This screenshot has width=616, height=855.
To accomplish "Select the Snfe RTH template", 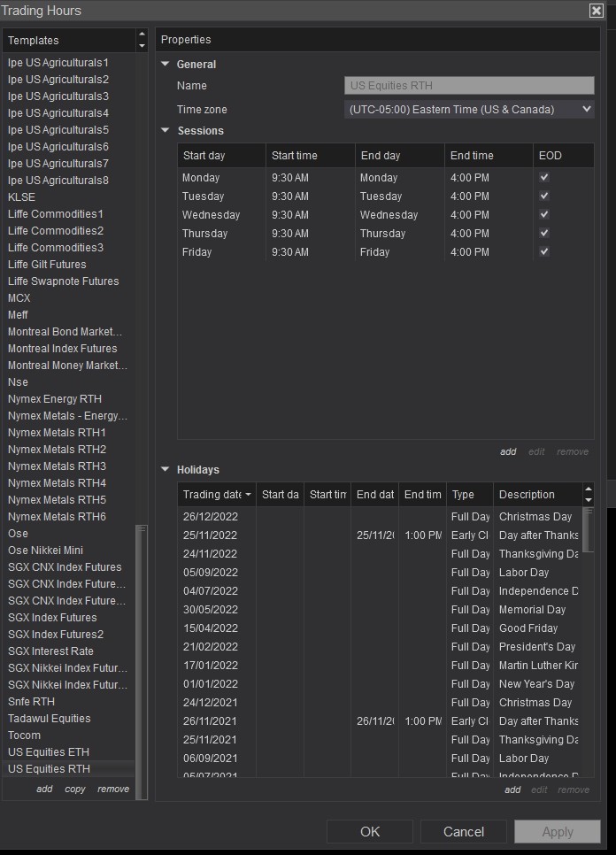I will 69,701.
